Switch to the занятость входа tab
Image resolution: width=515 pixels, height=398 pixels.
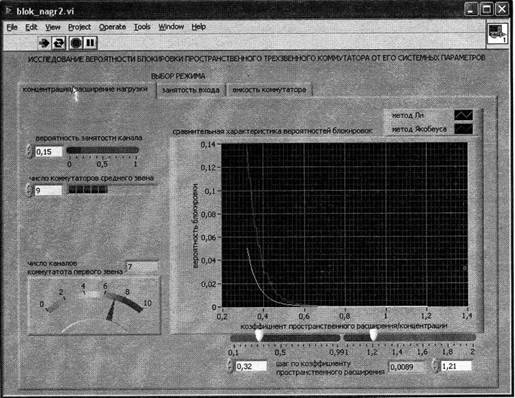click(191, 90)
